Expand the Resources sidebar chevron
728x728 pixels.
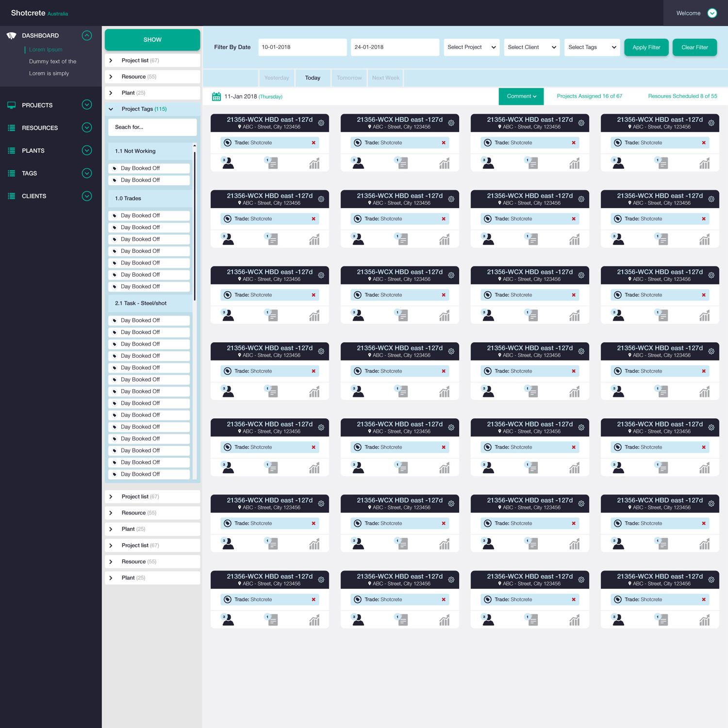pos(87,128)
